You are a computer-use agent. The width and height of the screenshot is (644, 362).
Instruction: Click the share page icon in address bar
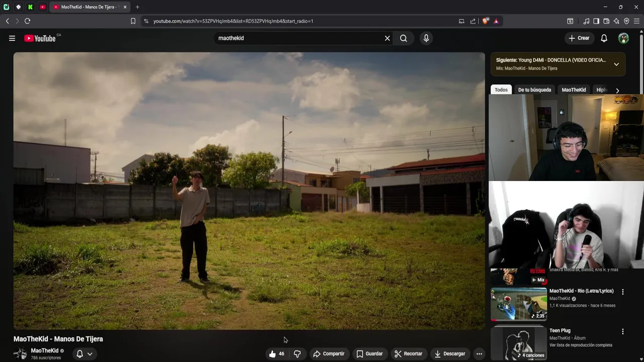[x=473, y=21]
